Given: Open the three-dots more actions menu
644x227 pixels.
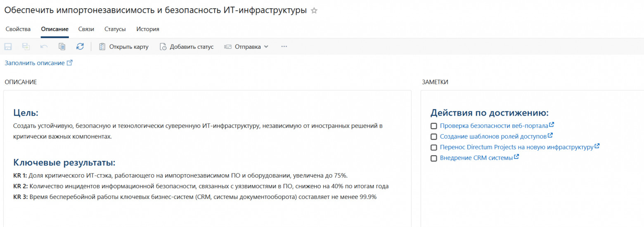Looking at the screenshot, I should tap(284, 47).
